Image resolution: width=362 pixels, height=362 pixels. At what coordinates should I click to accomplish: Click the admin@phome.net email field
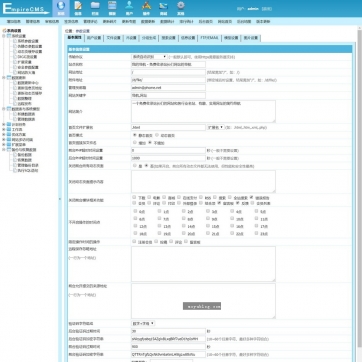[x=168, y=88]
